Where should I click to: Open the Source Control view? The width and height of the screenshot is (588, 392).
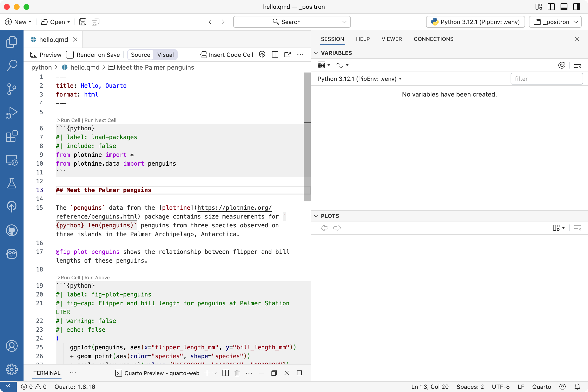pos(12,89)
